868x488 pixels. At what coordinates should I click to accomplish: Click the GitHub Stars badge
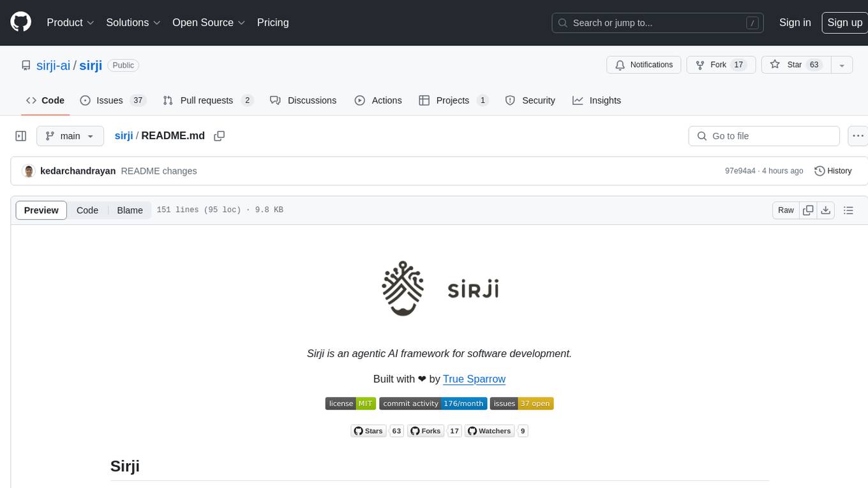(x=377, y=431)
